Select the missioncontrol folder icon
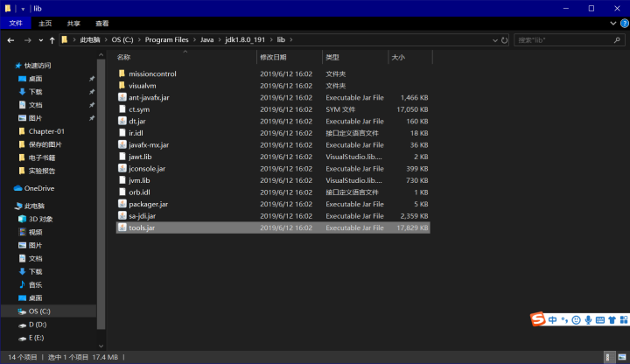Viewport: 630px width, 364px height. point(122,73)
